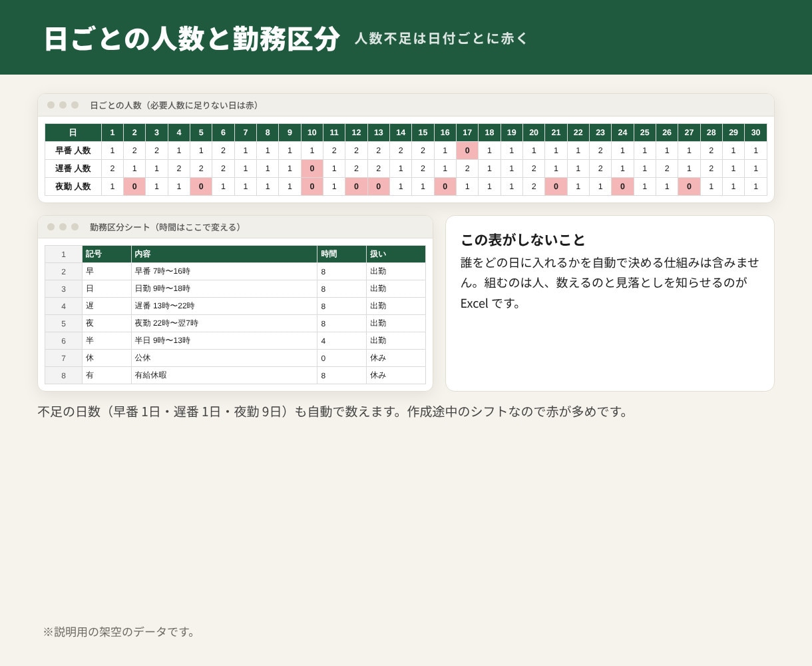Click the summary line starting 不足の日数
This screenshot has height=666, width=812.
click(x=333, y=412)
